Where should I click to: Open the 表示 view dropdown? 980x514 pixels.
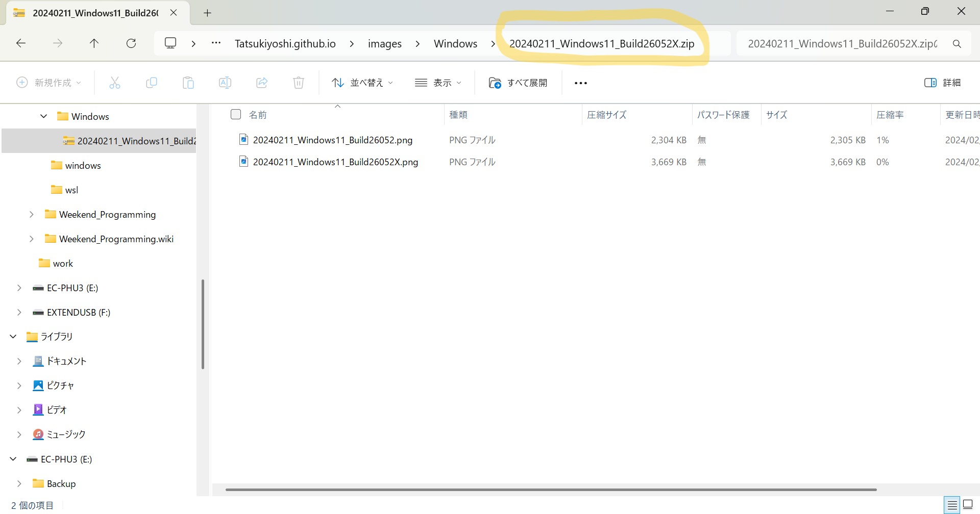pyautogui.click(x=438, y=83)
